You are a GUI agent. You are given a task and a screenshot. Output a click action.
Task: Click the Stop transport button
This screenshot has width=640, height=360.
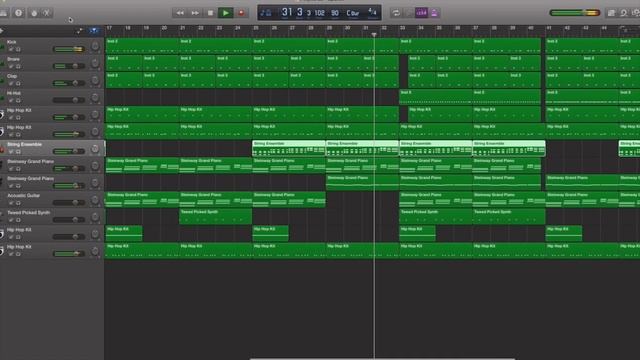210,13
